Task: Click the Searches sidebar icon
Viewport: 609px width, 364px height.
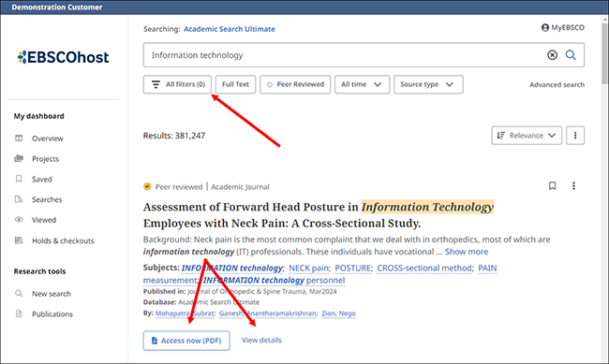Action: [x=19, y=199]
